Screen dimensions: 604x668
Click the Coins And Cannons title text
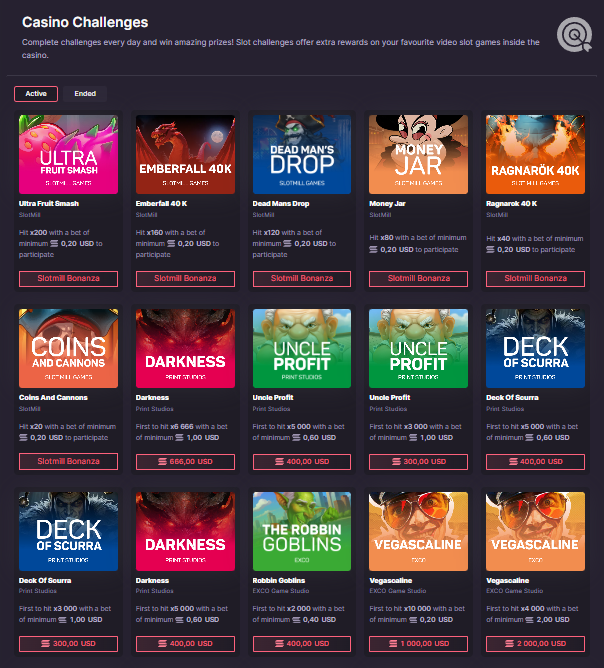pyautogui.click(x=53, y=397)
